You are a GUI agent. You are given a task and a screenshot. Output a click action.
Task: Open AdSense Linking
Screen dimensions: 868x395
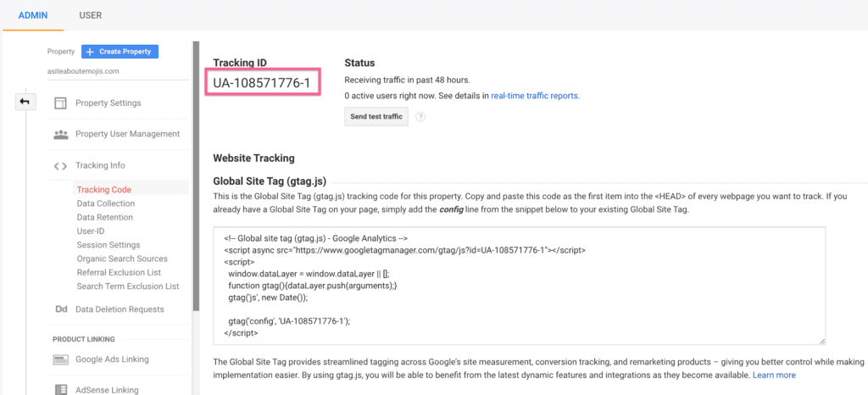[x=107, y=389]
